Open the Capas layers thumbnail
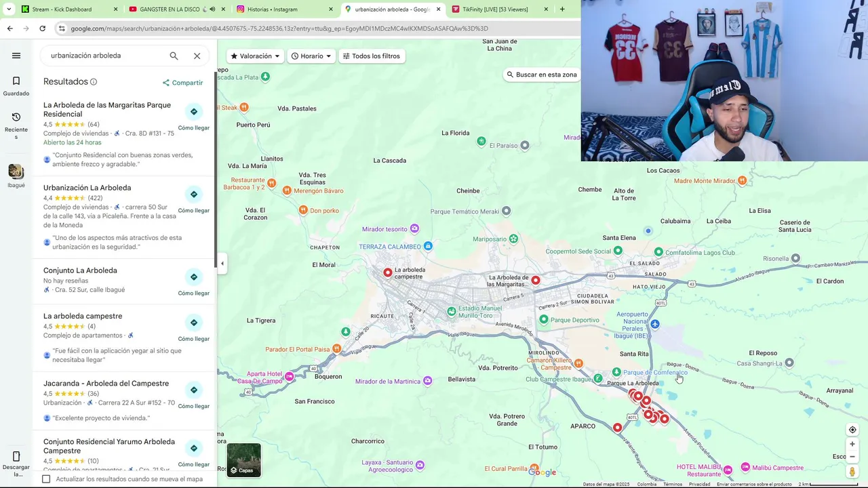 243,460
